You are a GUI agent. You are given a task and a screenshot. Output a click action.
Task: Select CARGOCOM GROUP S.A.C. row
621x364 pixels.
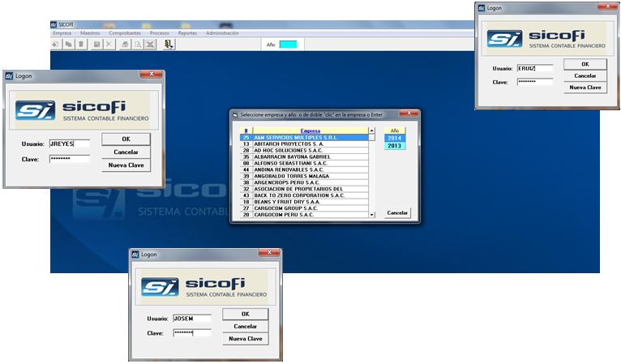[304, 208]
